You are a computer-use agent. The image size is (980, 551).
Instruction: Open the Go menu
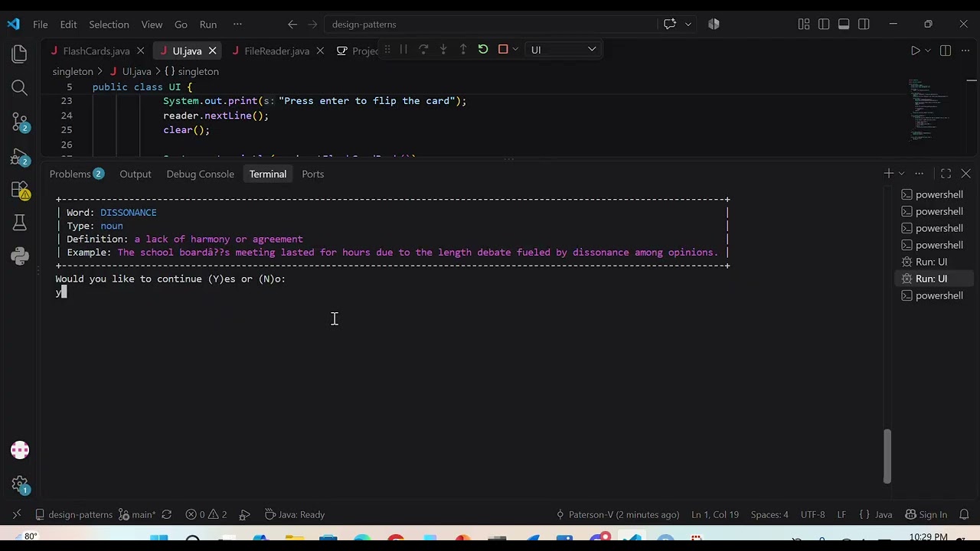pos(181,24)
